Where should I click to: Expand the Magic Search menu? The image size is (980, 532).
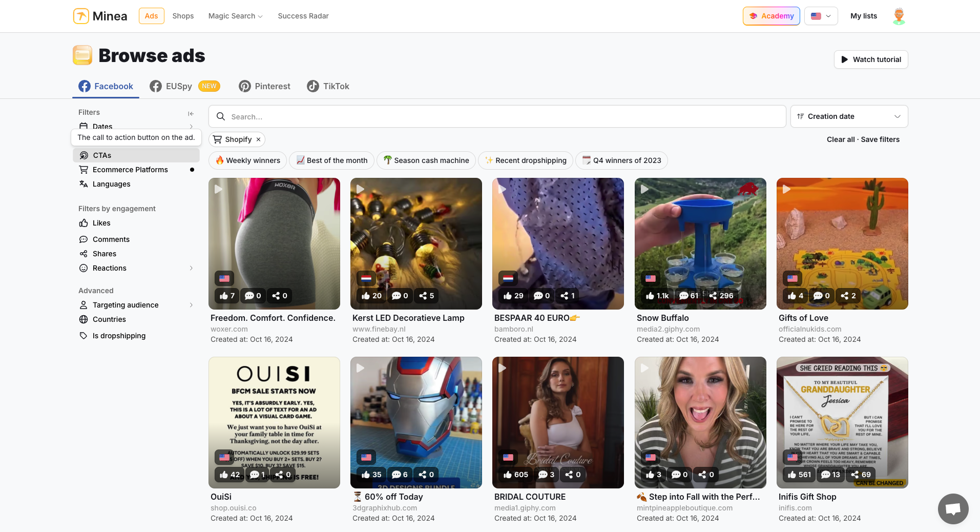235,16
